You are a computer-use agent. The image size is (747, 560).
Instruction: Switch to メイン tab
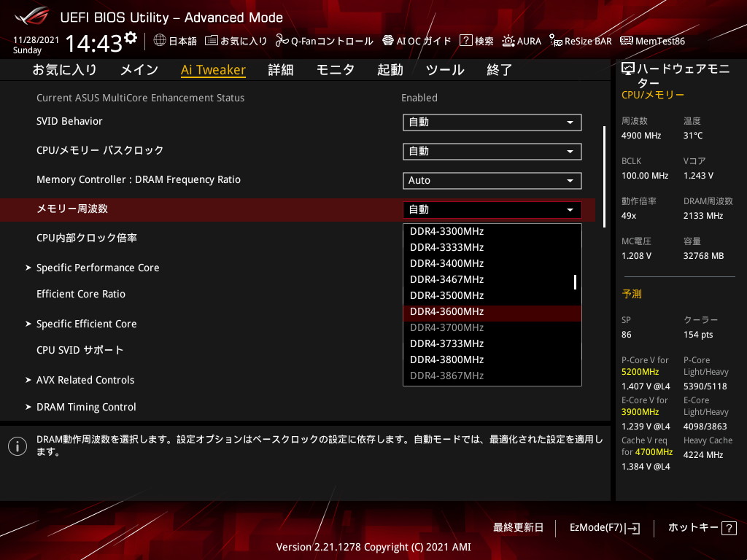[x=139, y=70]
